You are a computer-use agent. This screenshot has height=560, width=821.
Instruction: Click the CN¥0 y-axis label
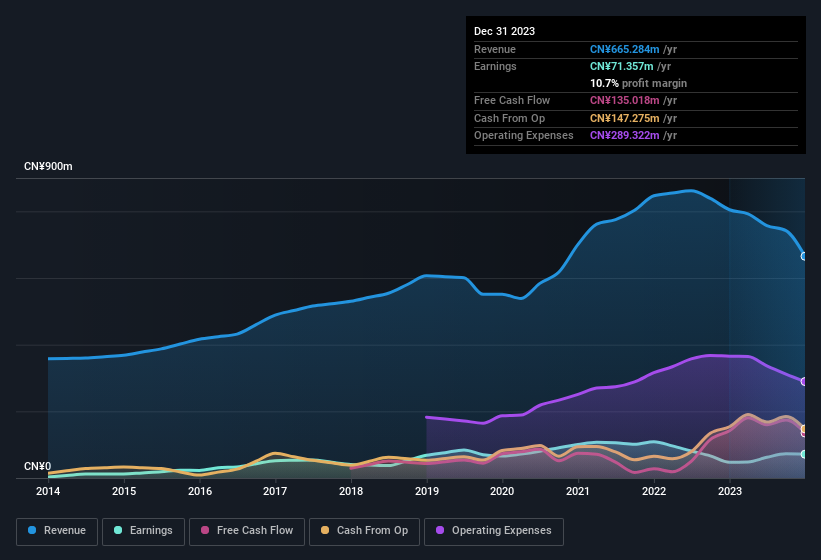(38, 466)
